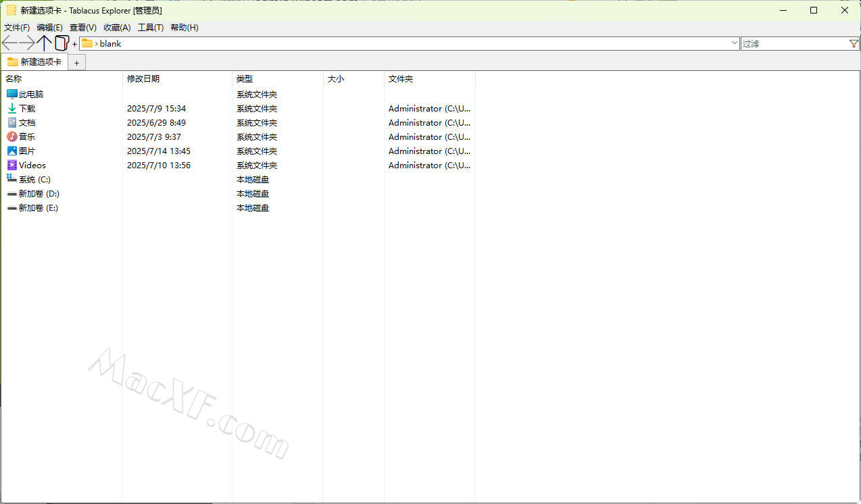Click the small plus beside address bar
Screen dimensions: 861x504
click(x=74, y=44)
